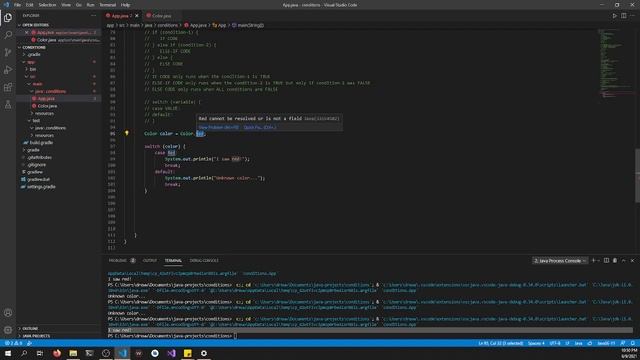Open editor More Actions ellipsis
Screen dimensions: 640x360
point(633,16)
